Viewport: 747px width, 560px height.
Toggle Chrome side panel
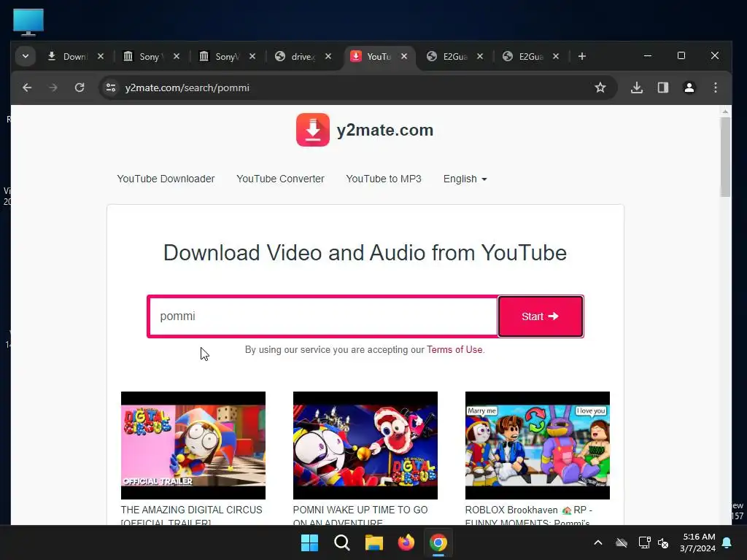[x=663, y=87]
